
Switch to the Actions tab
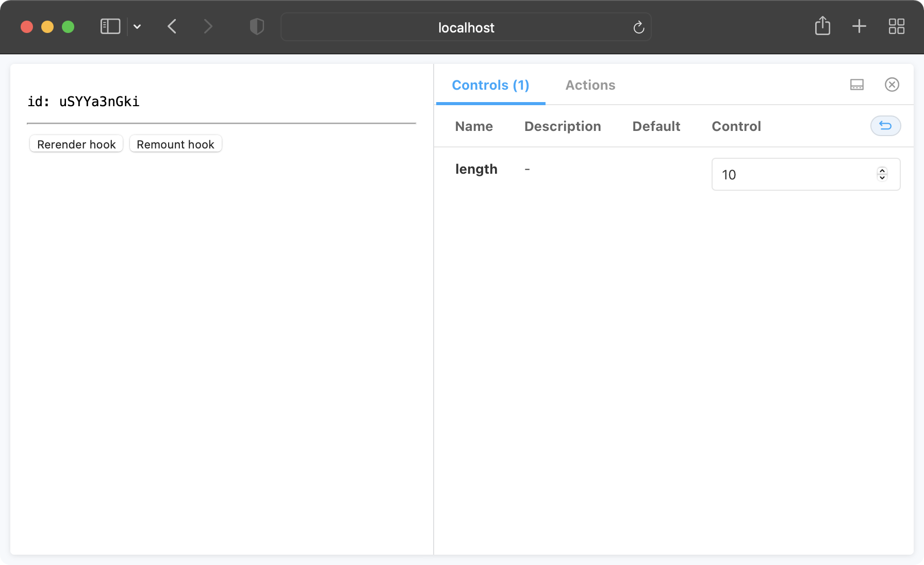[x=590, y=85]
